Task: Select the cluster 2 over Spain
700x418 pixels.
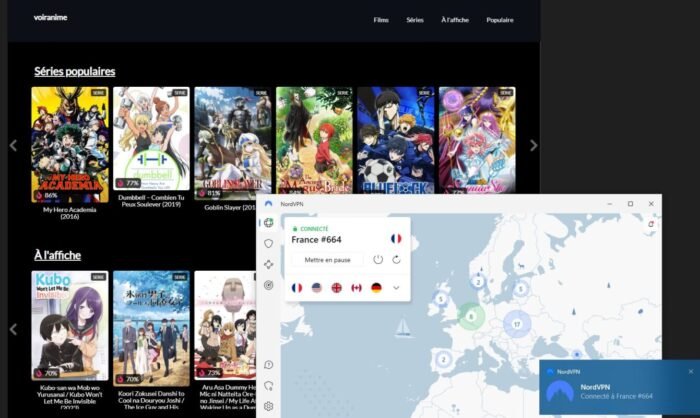Action: 443,359
